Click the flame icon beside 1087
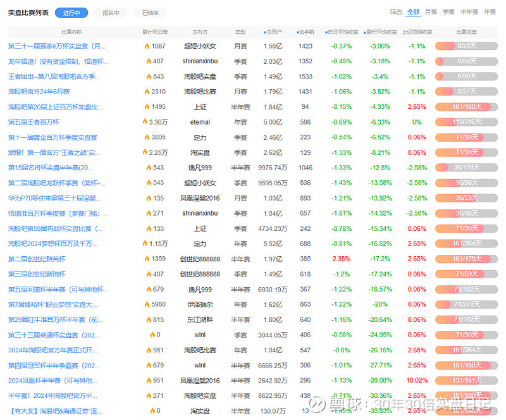Viewport: 506px width, 420px height. (x=147, y=46)
